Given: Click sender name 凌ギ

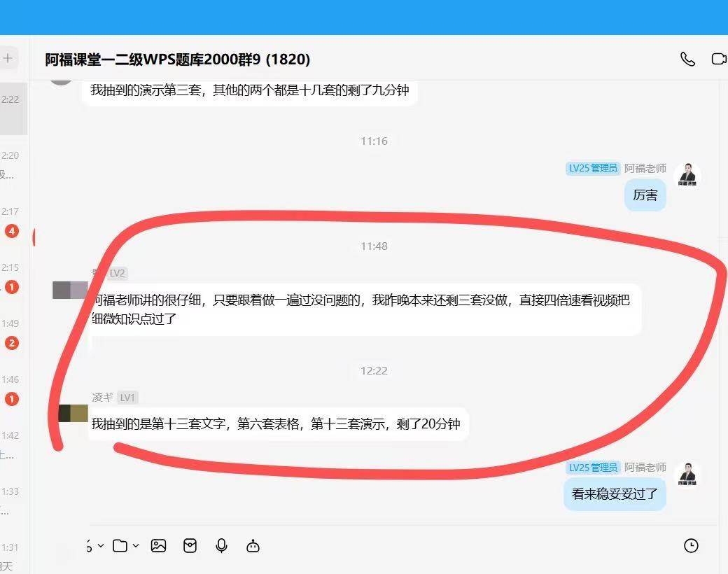Looking at the screenshot, I should click(102, 398).
